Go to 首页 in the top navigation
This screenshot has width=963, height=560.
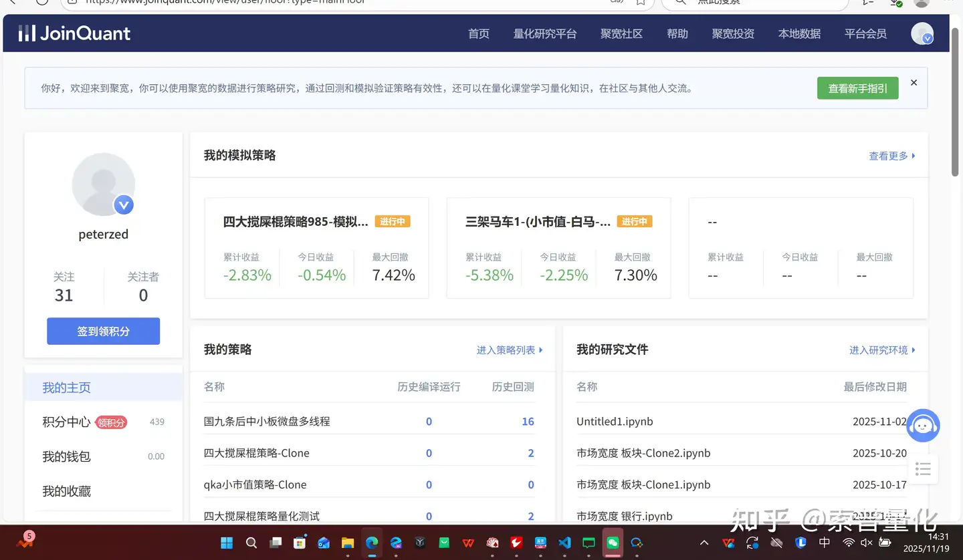(x=479, y=34)
